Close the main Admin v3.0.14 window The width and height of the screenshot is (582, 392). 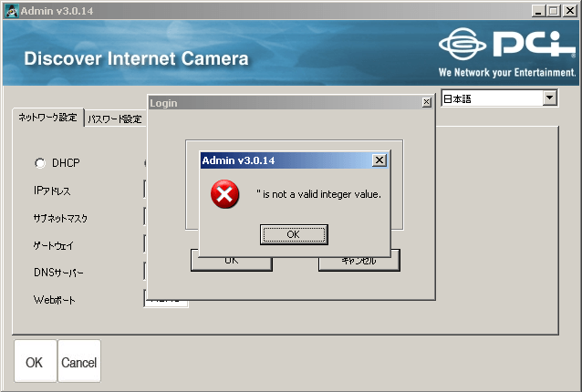click(570, 11)
